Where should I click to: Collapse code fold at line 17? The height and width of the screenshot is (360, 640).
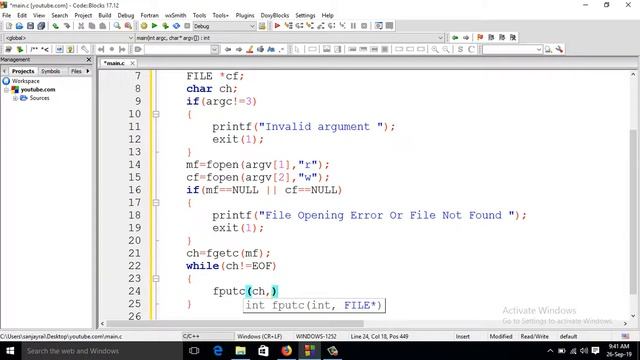156,203
